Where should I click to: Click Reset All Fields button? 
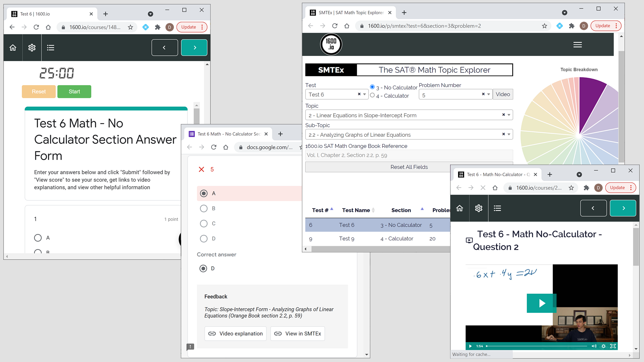(x=409, y=167)
